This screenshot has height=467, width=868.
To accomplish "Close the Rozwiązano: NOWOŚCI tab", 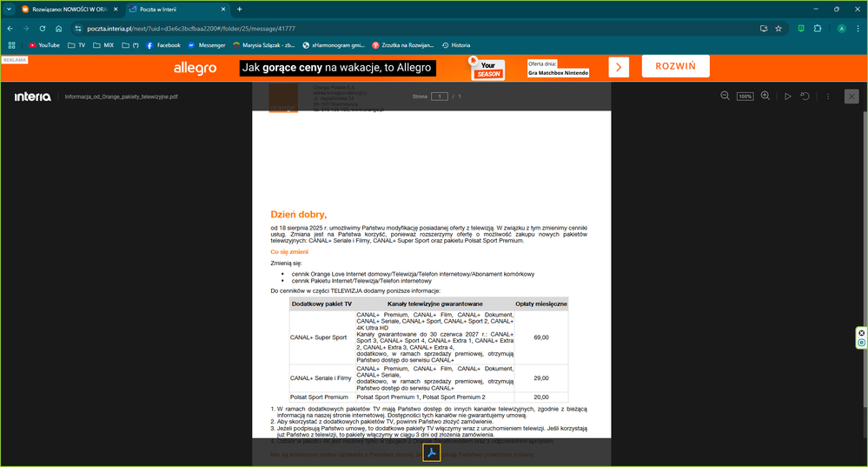I will click(116, 10).
